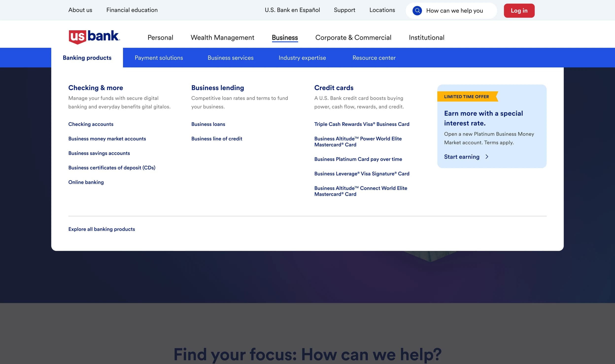Open Locations in top bar
This screenshot has width=615, height=364.
(x=382, y=10)
